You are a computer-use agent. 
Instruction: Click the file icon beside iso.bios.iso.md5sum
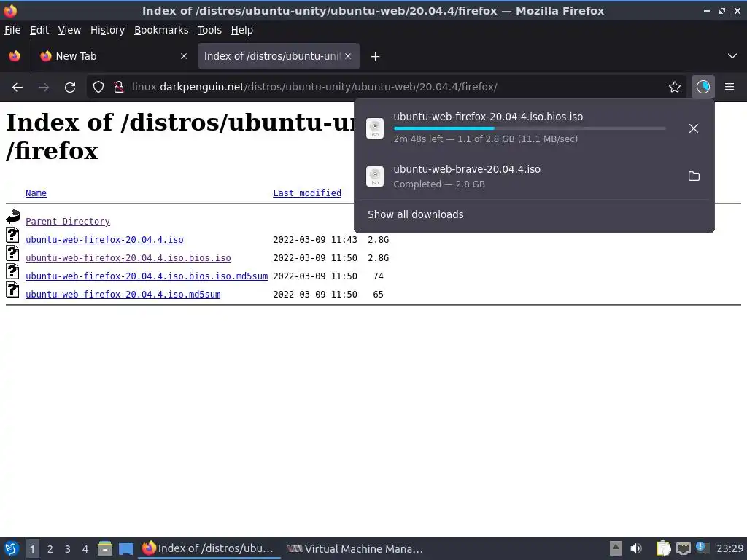[12, 271]
